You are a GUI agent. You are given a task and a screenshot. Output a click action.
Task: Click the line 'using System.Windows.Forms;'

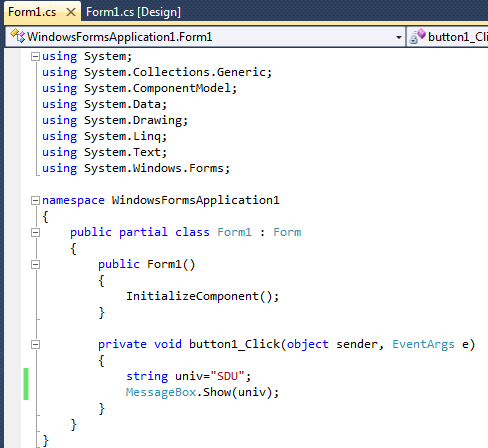click(x=136, y=168)
